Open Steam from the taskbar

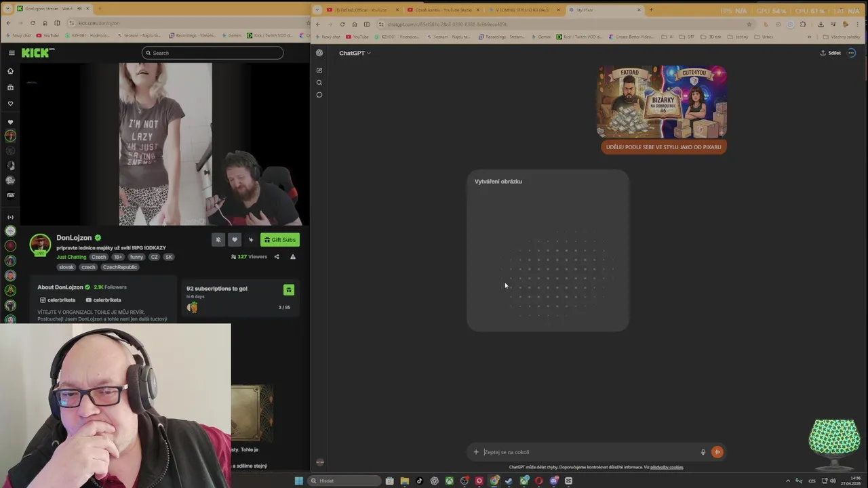509,481
